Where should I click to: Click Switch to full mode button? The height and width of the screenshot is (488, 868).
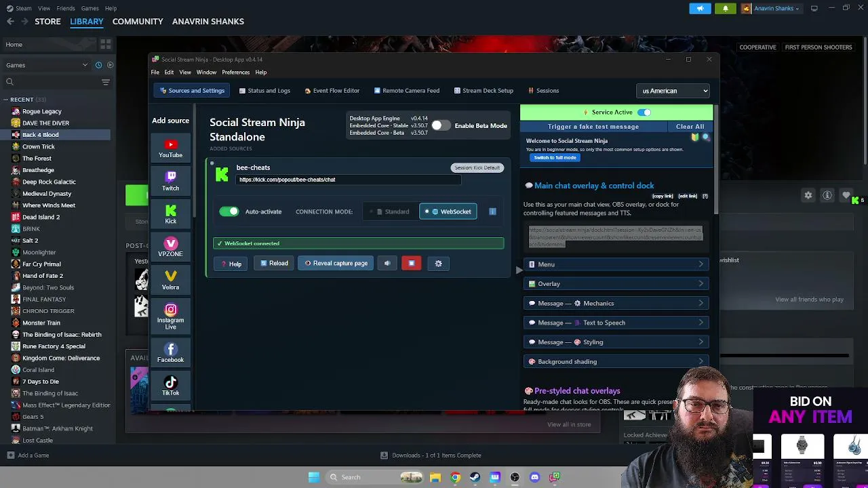[x=555, y=158]
